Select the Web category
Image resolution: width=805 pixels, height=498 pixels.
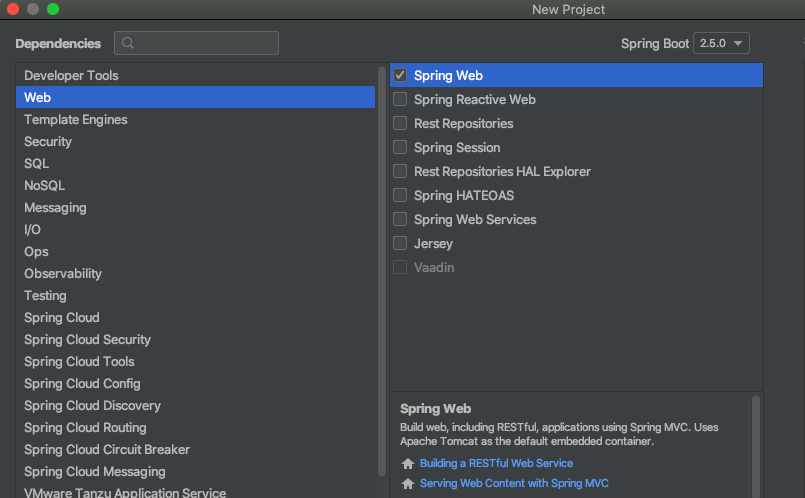pyautogui.click(x=196, y=97)
